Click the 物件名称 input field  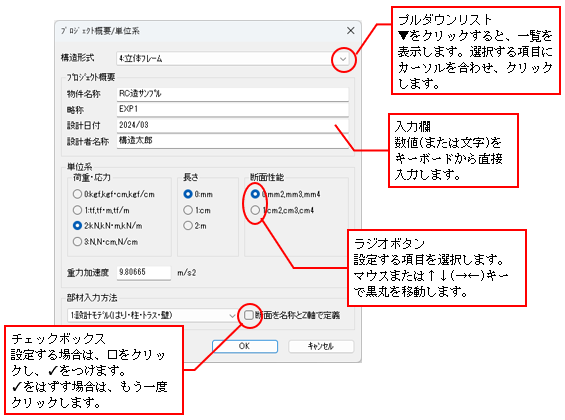[233, 94]
